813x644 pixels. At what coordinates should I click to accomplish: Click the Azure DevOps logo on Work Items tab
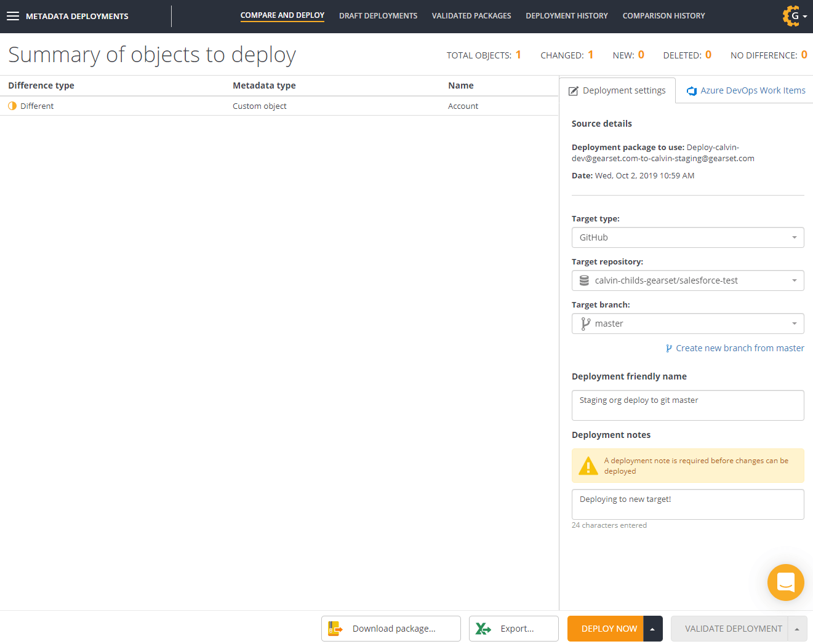click(692, 90)
